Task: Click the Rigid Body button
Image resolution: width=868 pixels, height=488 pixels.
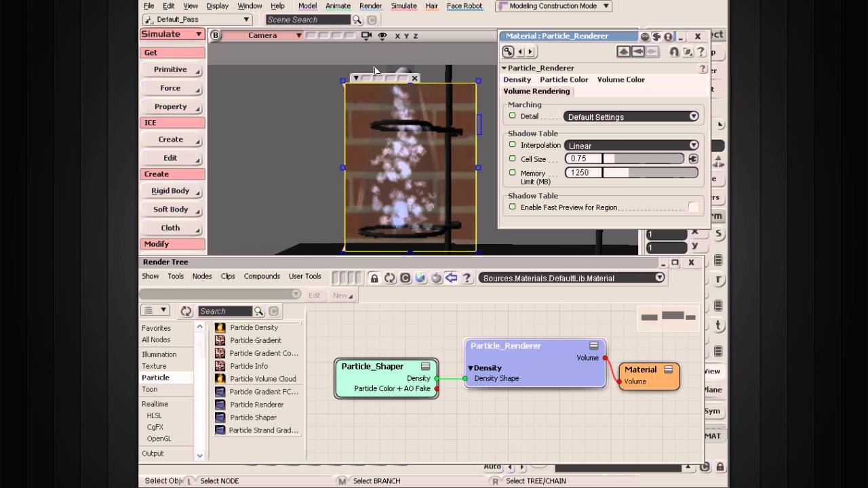Action: coord(171,191)
